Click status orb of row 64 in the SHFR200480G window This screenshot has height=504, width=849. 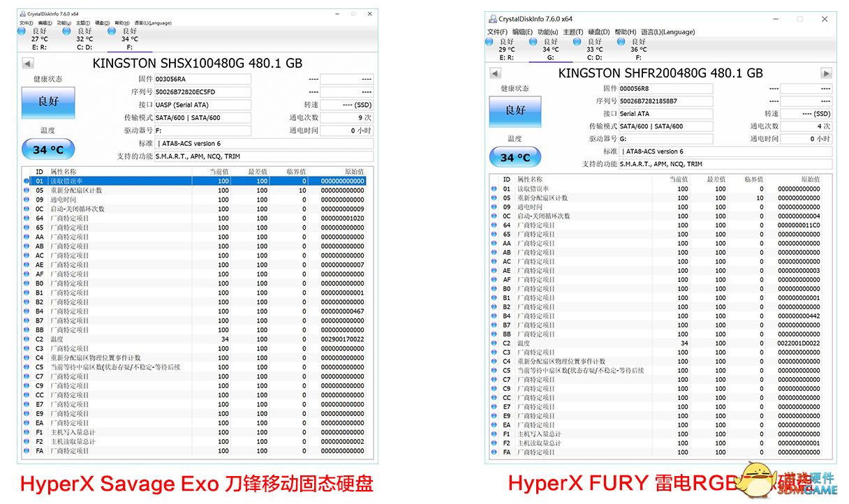click(x=494, y=225)
